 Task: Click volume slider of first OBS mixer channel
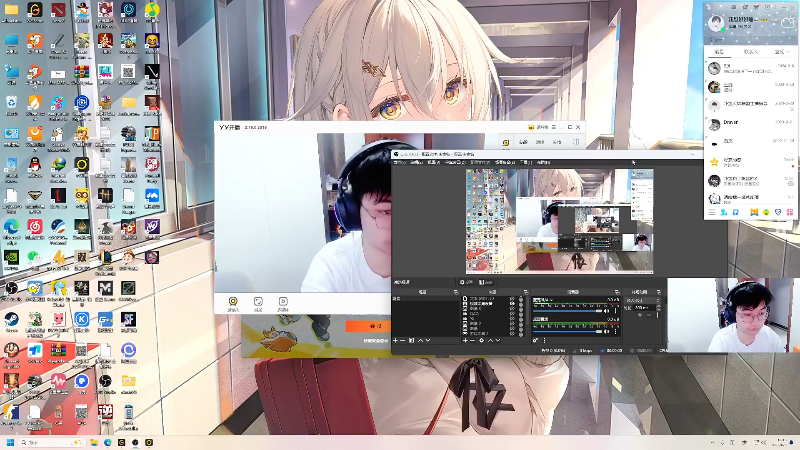click(567, 311)
